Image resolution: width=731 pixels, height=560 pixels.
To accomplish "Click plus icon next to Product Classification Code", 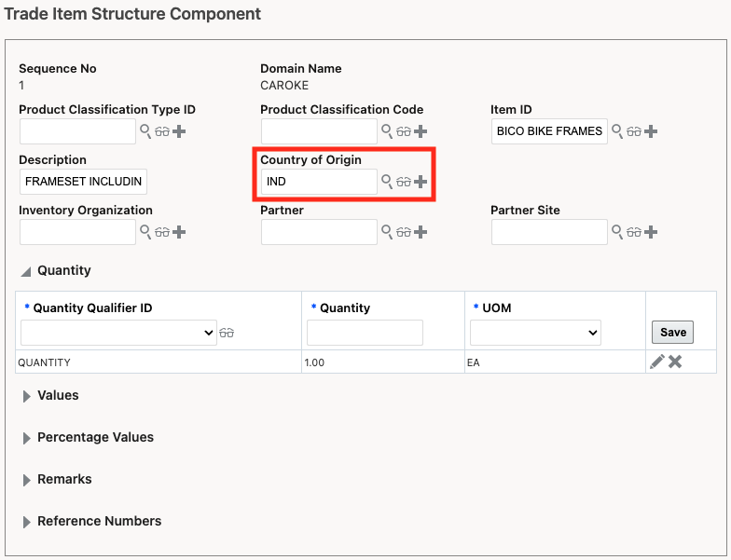I will coord(421,131).
